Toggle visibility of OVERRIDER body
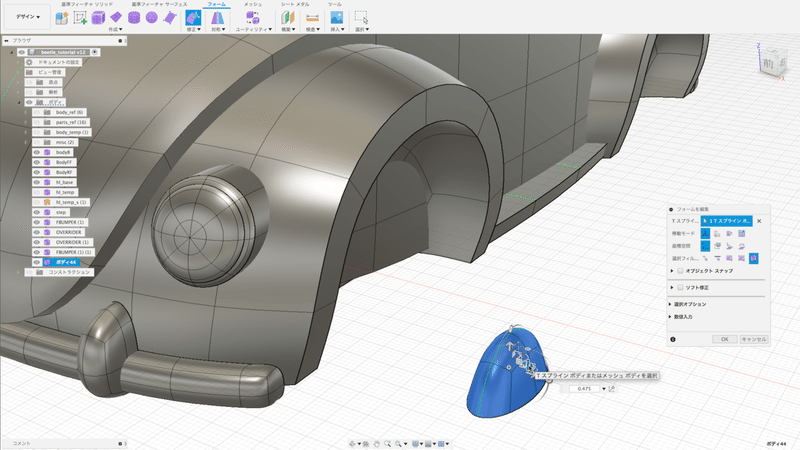This screenshot has height=450, width=800. [36, 232]
